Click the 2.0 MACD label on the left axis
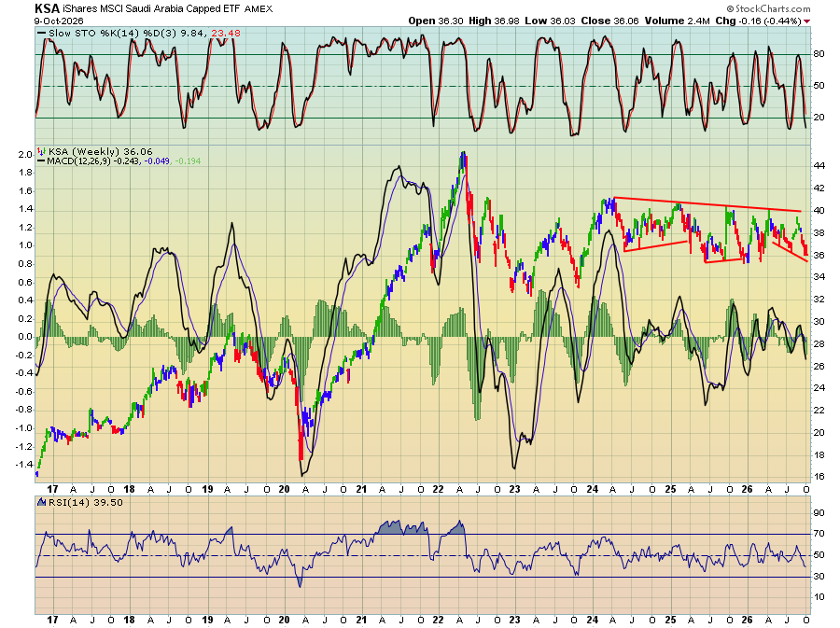The height and width of the screenshot is (628, 840). [x=26, y=155]
